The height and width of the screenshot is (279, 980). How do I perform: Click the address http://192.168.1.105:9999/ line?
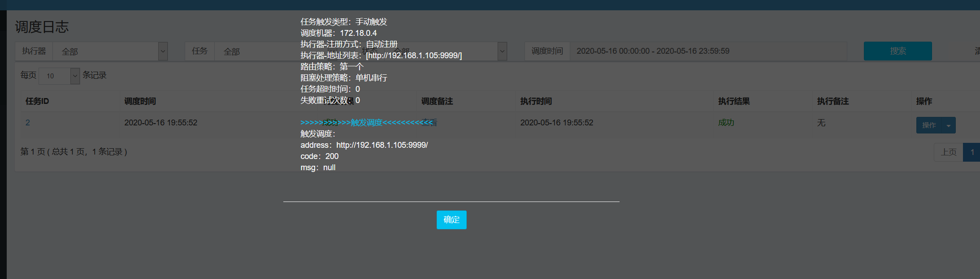(x=364, y=145)
